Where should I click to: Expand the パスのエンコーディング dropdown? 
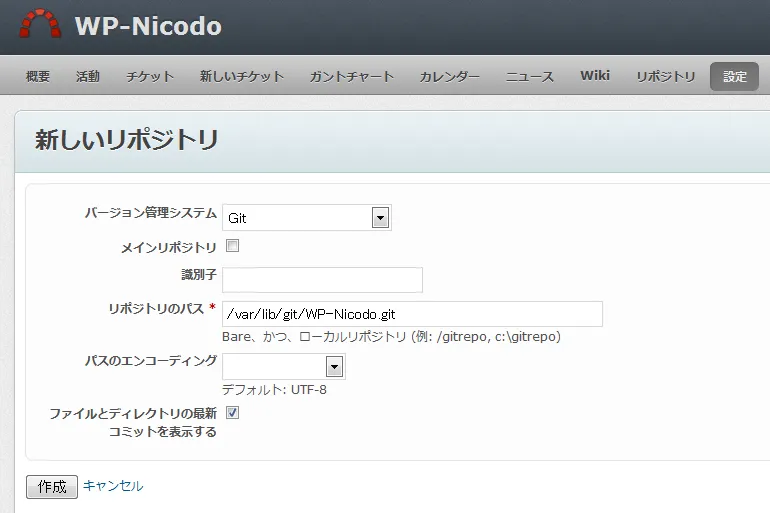pos(284,366)
